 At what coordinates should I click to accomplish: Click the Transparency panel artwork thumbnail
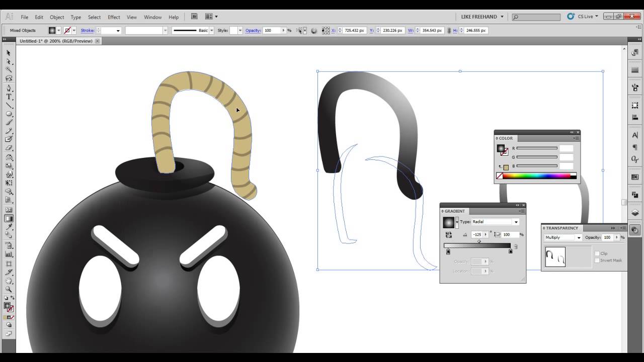point(555,257)
